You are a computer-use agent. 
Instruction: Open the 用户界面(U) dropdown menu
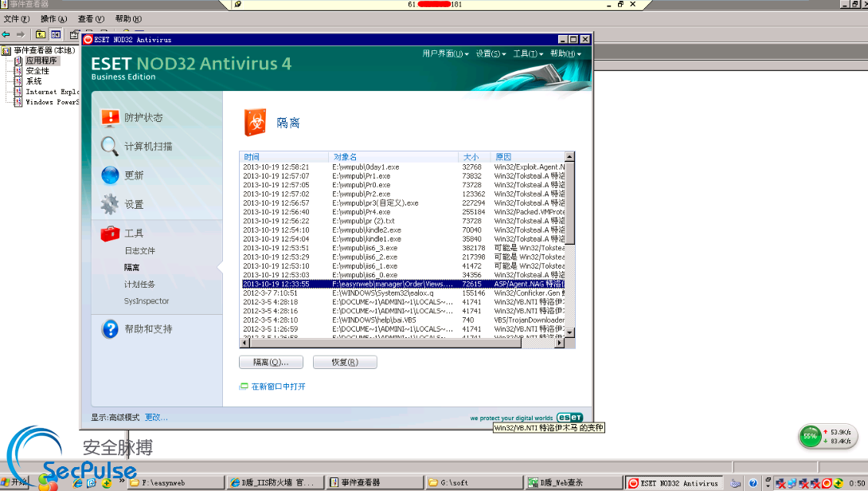click(446, 53)
